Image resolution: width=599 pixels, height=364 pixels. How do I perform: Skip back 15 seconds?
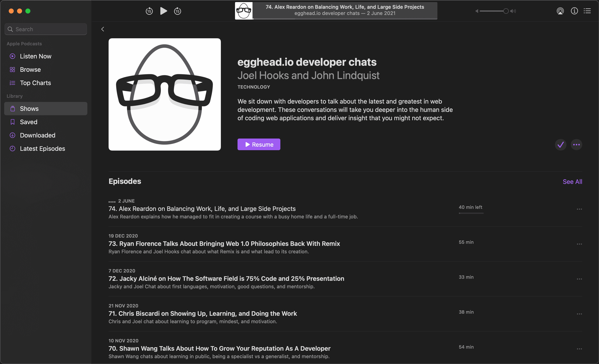tap(149, 11)
